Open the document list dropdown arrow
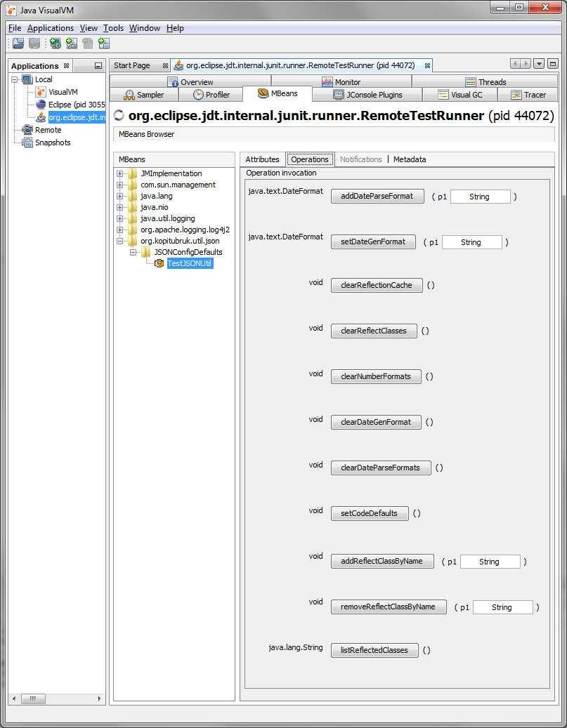 pyautogui.click(x=539, y=64)
